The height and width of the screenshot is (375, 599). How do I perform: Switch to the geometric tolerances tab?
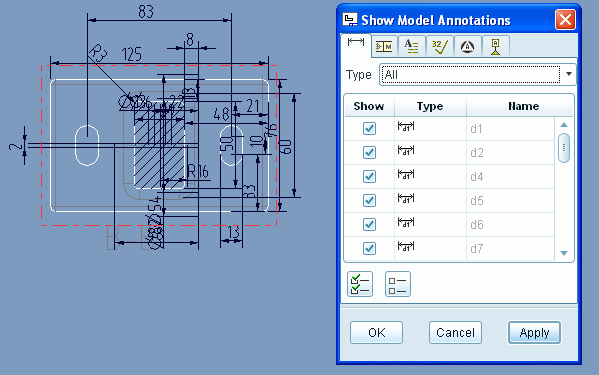pos(384,47)
